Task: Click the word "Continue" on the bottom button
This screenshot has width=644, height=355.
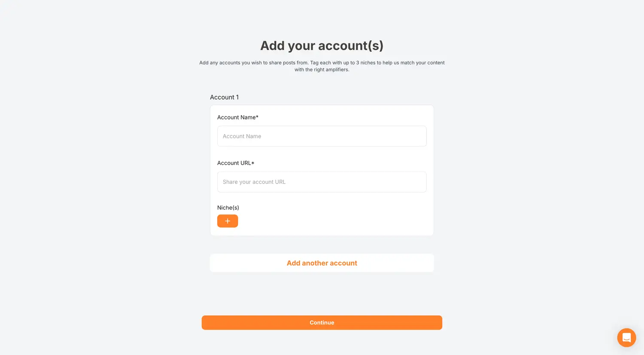Action: click(322, 323)
